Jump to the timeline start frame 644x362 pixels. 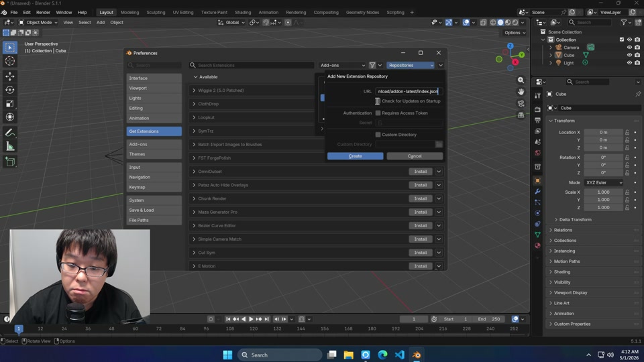pos(228,319)
